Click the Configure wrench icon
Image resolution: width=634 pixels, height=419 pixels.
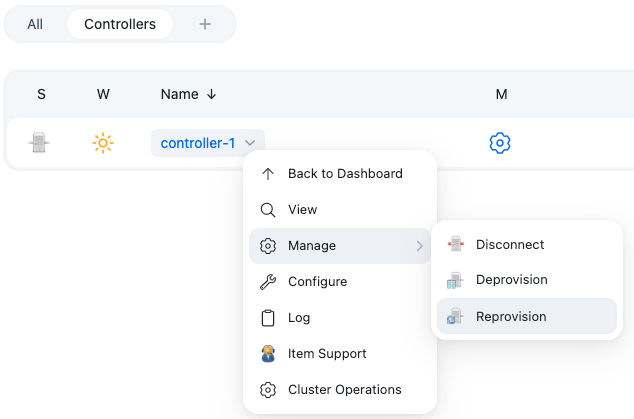tap(267, 282)
